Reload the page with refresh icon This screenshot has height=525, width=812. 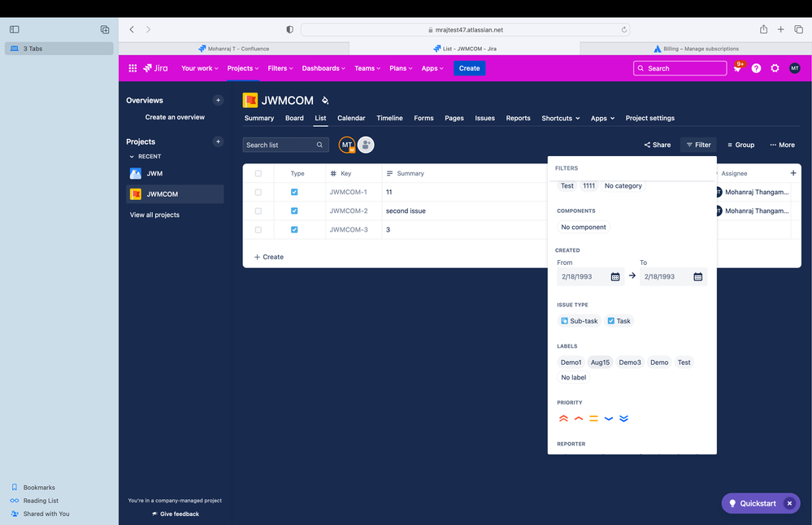coord(624,29)
